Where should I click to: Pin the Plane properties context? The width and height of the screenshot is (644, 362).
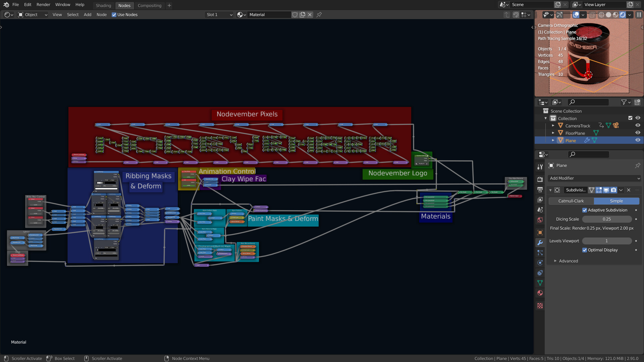tap(637, 166)
